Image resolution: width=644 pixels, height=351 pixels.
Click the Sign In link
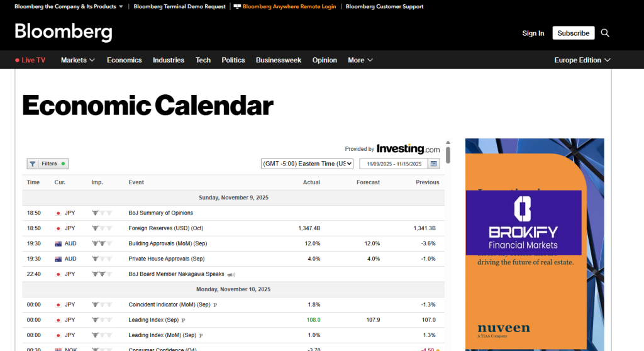pos(533,33)
